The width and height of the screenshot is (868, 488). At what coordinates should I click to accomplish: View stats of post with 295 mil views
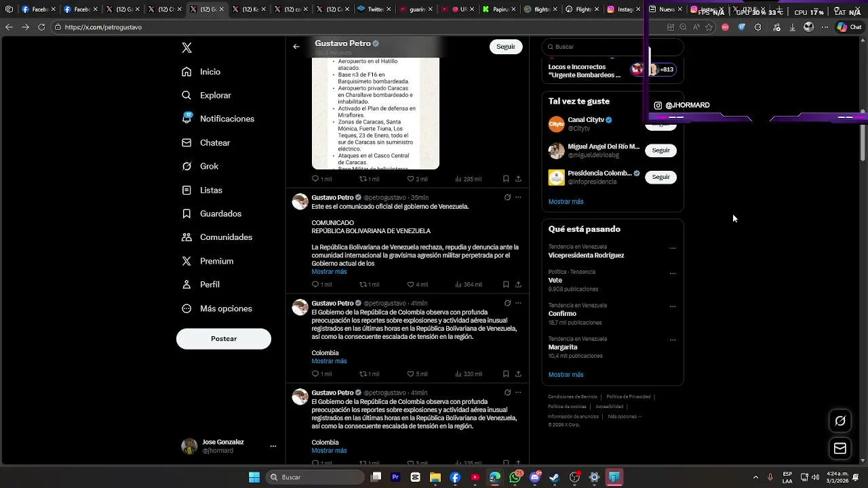coord(468,179)
